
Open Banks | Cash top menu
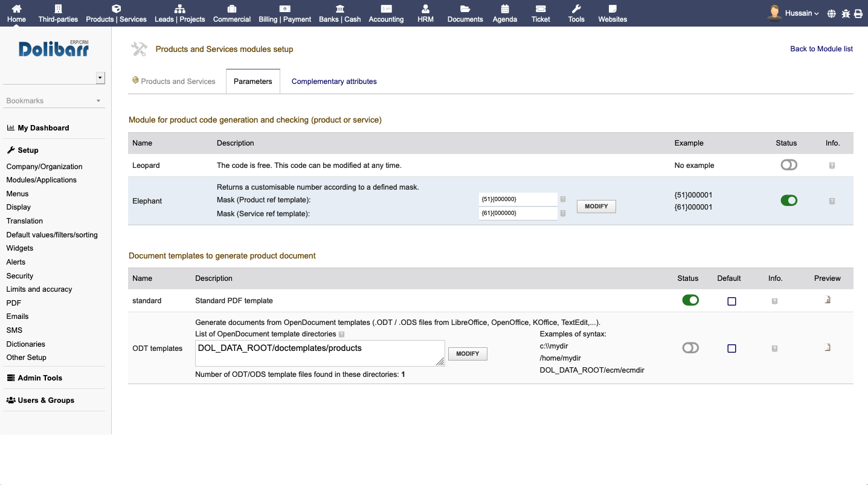pyautogui.click(x=339, y=13)
